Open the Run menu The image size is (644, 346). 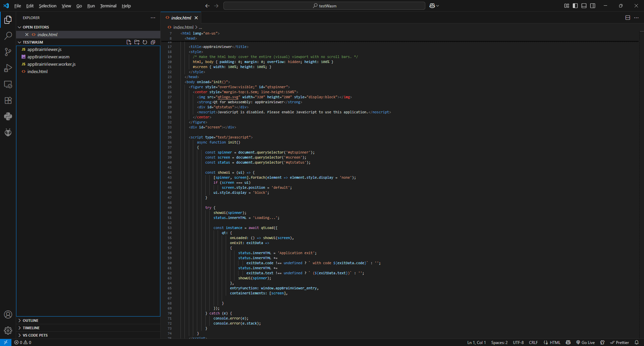pos(91,6)
